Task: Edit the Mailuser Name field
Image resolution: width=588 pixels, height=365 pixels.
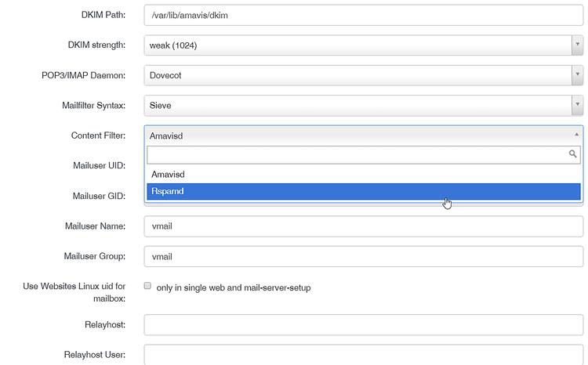Action: [x=363, y=226]
